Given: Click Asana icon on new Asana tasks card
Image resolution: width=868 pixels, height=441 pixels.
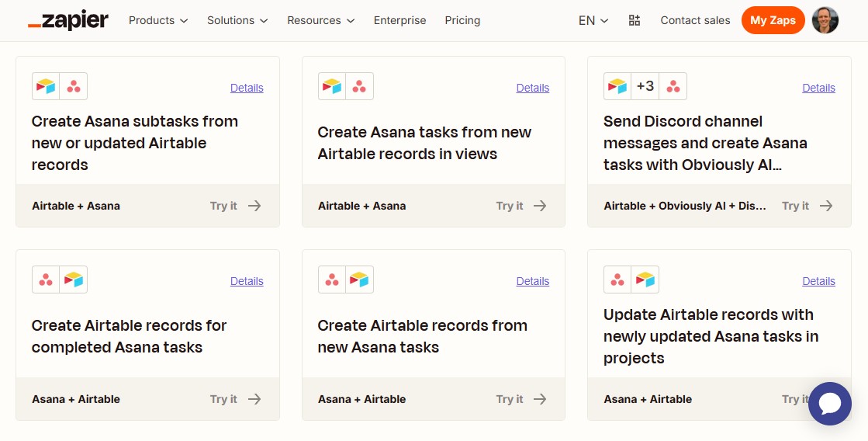Looking at the screenshot, I should 332,280.
